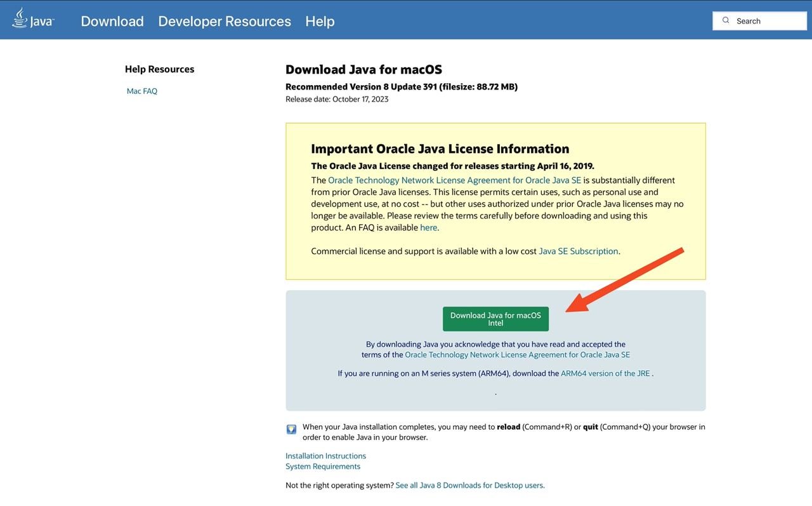Click See all Java 8 Downloads for Desktop users
812x506 pixels.
click(470, 485)
